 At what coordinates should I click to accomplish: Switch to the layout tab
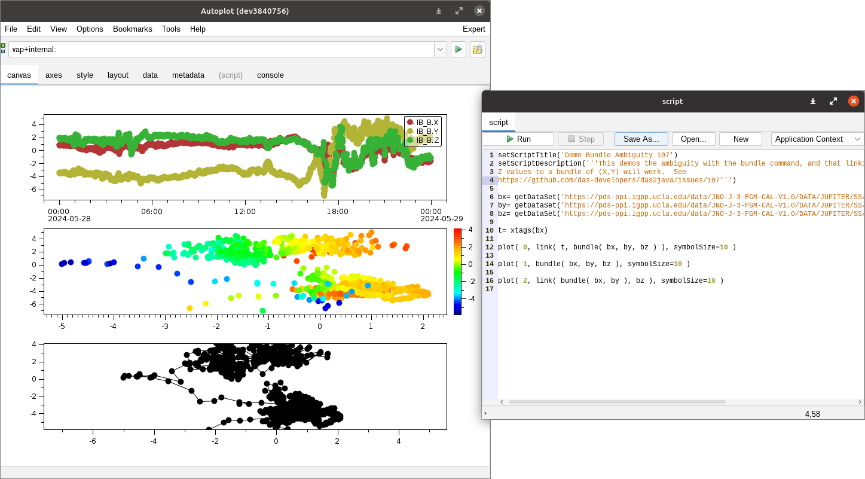(x=118, y=75)
